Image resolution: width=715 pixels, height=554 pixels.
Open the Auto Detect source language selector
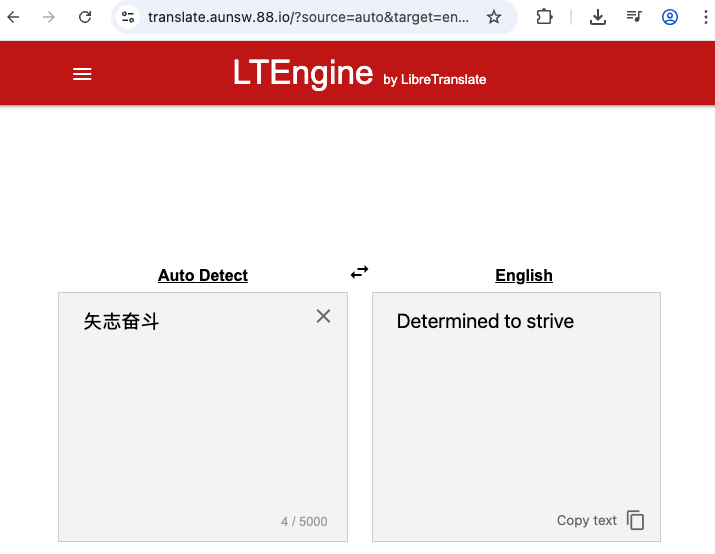203,276
